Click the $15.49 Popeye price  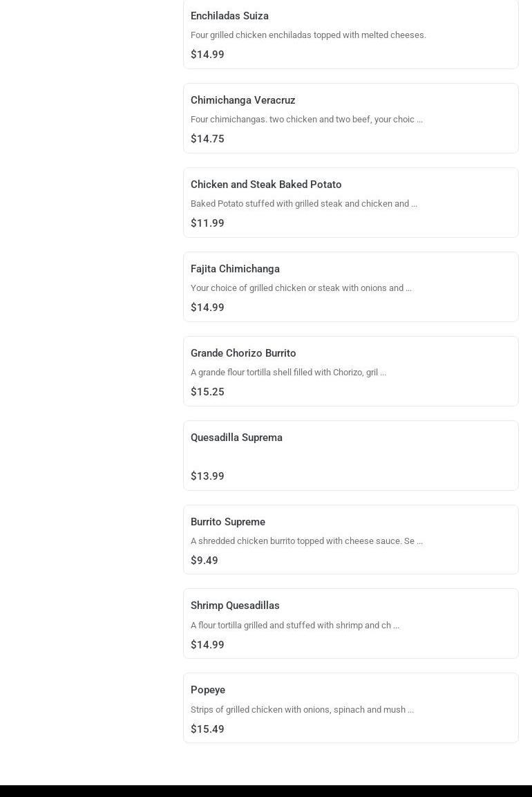(207, 729)
